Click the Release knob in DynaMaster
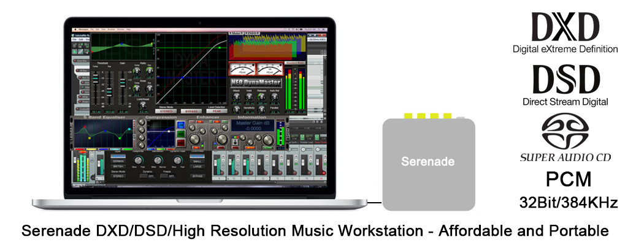644x245 pixels. point(262,97)
